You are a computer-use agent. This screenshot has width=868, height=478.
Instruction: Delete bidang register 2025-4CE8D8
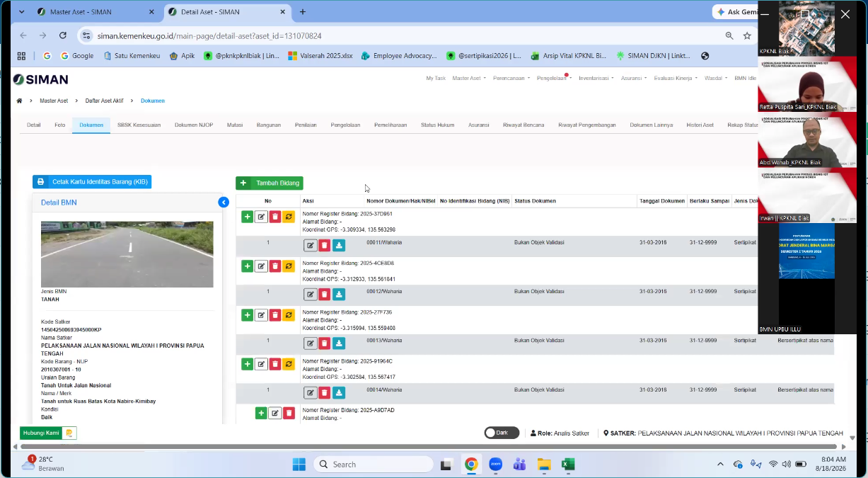[x=275, y=266]
